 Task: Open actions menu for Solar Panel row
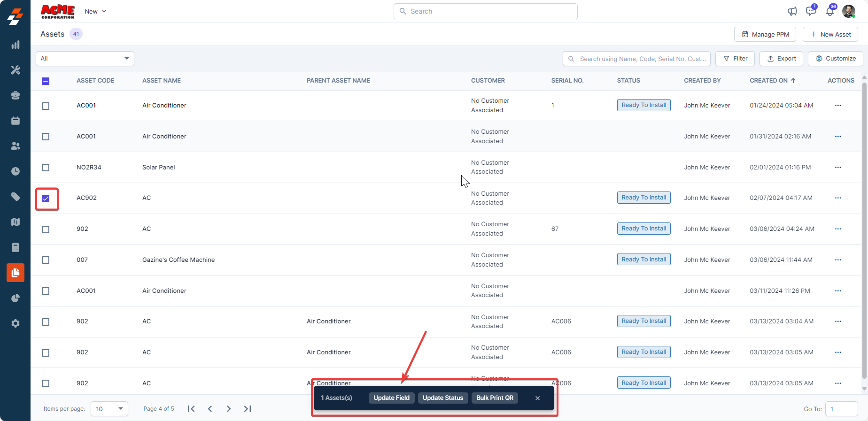tap(837, 168)
